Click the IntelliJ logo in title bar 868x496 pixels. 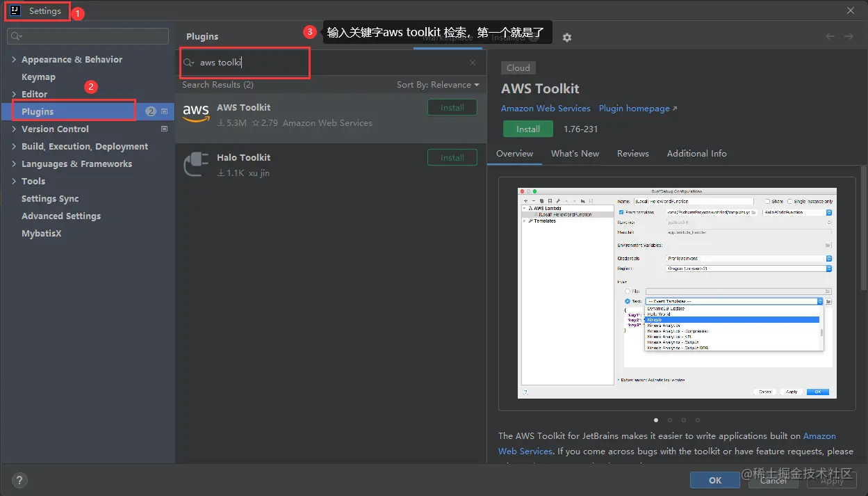tap(15, 10)
